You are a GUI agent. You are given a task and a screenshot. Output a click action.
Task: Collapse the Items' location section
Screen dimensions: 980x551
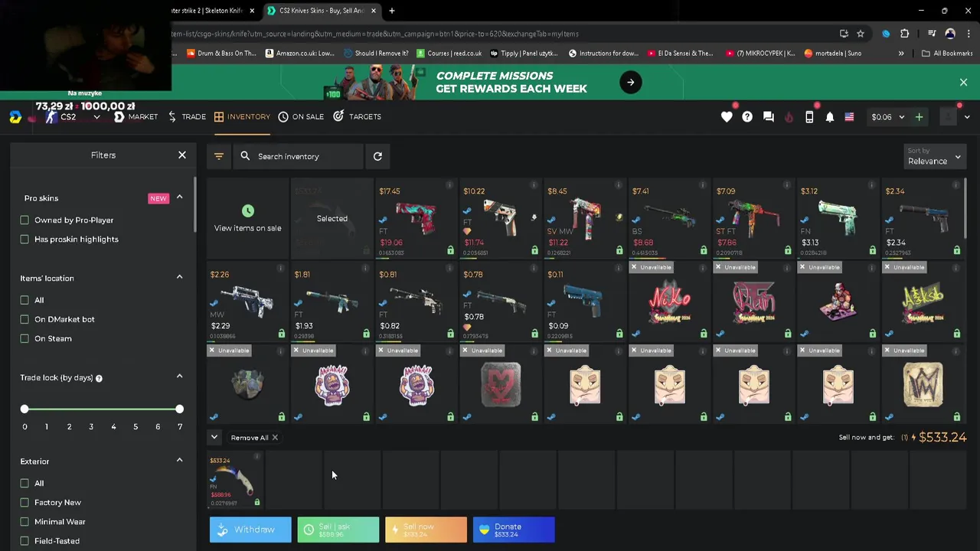click(x=179, y=277)
